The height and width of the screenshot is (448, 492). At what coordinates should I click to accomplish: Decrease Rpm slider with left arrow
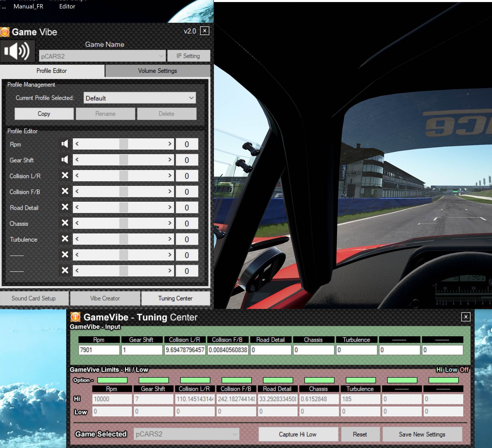[77, 144]
